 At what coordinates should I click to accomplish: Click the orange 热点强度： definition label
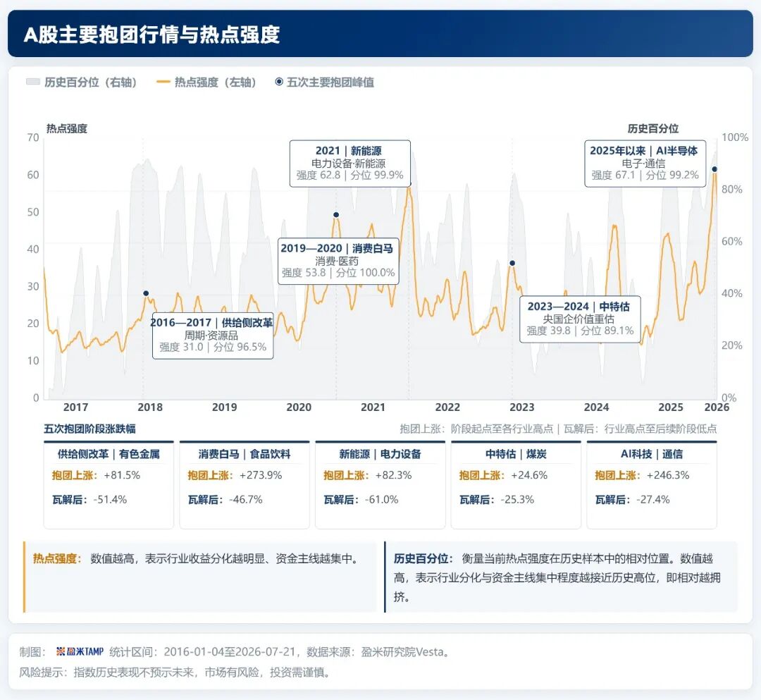pyautogui.click(x=57, y=559)
